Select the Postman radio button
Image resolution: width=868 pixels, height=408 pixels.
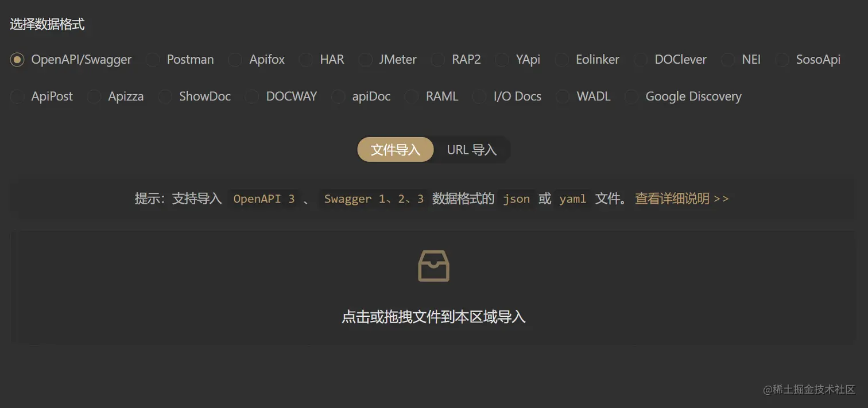coord(153,60)
